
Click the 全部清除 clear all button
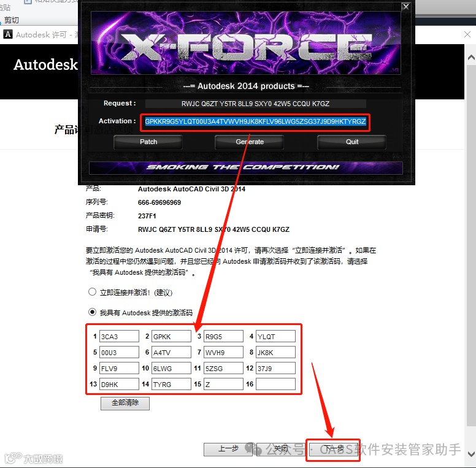(x=125, y=403)
